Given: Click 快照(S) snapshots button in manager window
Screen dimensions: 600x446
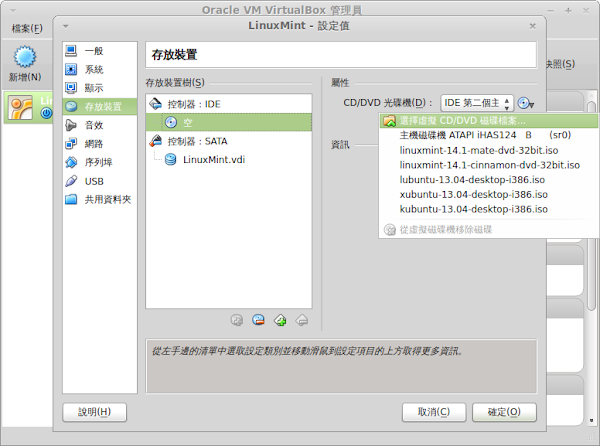Looking at the screenshot, I should (x=560, y=64).
